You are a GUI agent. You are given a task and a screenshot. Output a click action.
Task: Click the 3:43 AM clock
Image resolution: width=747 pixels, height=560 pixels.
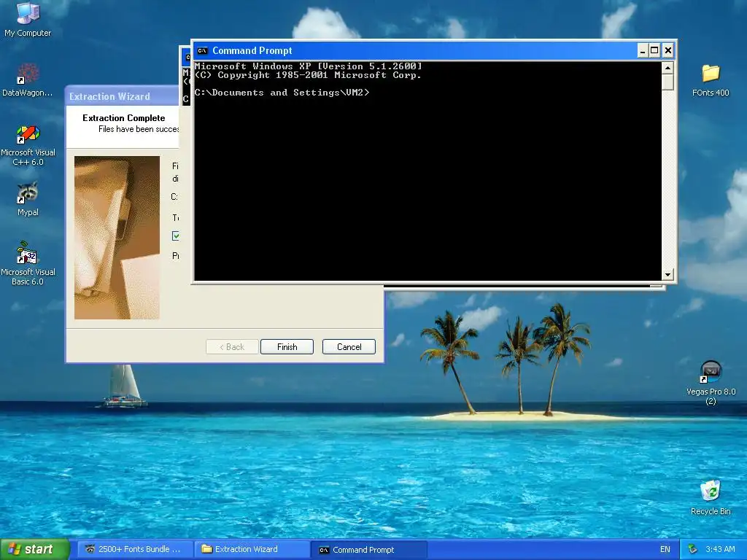point(720,549)
